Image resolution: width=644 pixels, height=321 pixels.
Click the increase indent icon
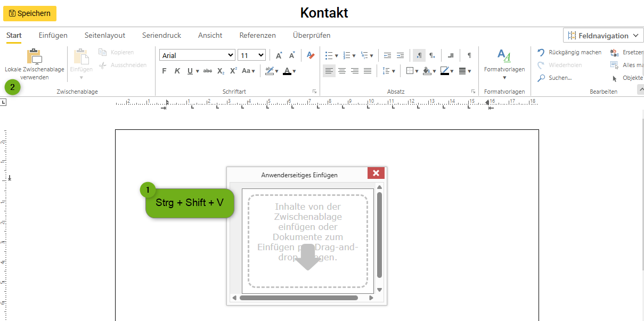coord(400,55)
